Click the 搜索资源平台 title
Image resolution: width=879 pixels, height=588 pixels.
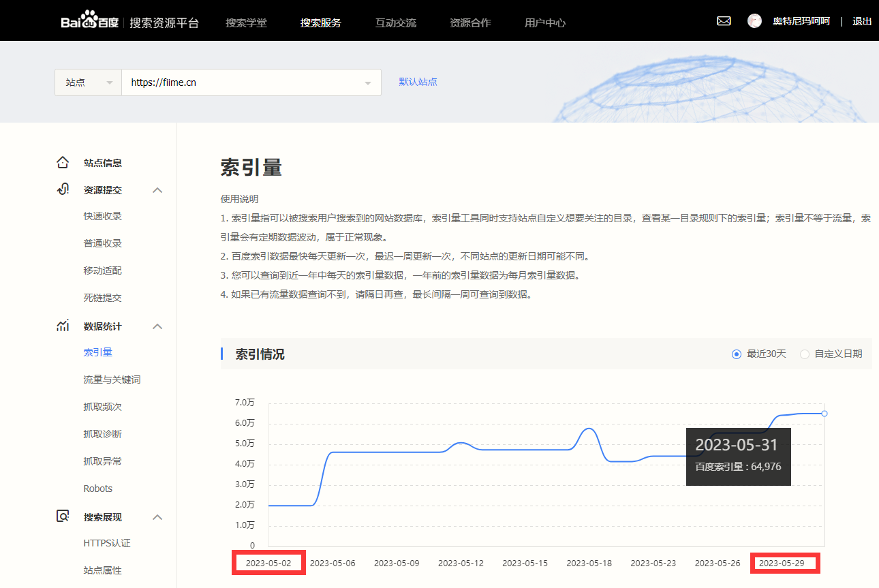[164, 22]
